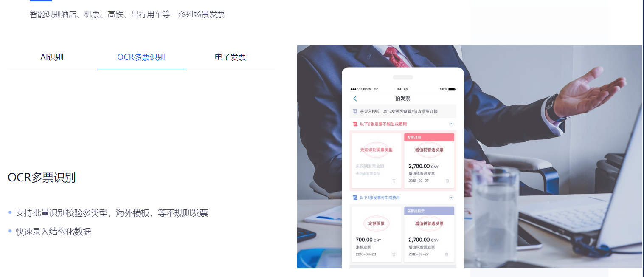
Task: Switch to the AI识别 tab
Action: tap(52, 57)
